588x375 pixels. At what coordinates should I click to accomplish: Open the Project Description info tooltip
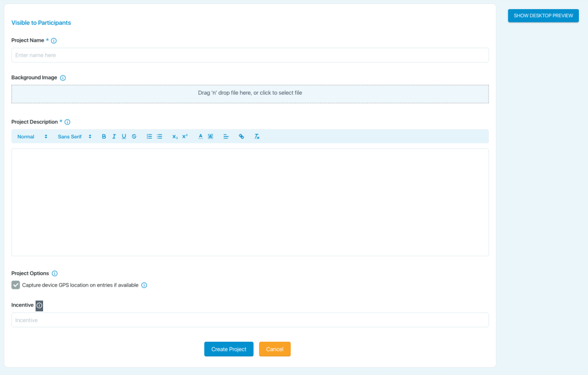pyautogui.click(x=68, y=122)
